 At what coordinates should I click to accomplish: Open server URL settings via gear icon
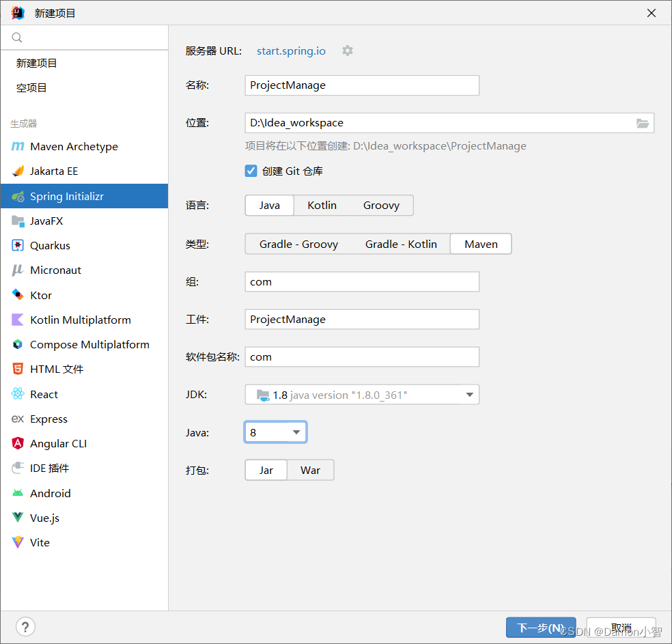348,51
